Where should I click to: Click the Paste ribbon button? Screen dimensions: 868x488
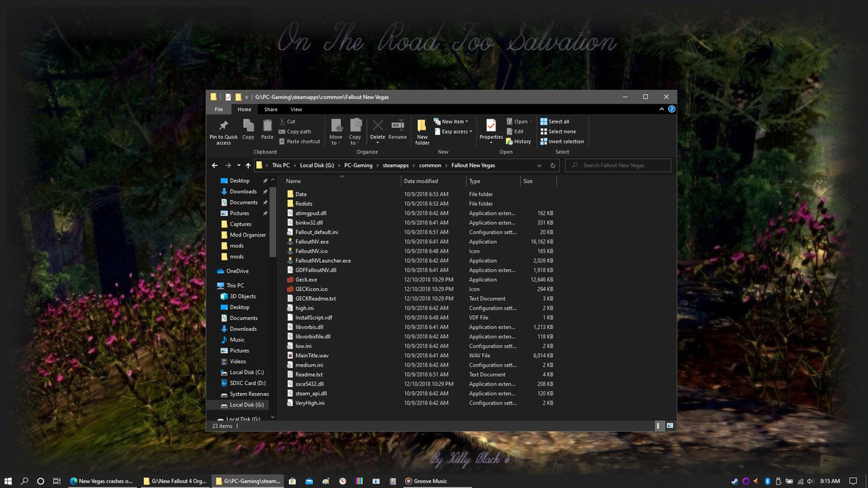[x=267, y=129]
